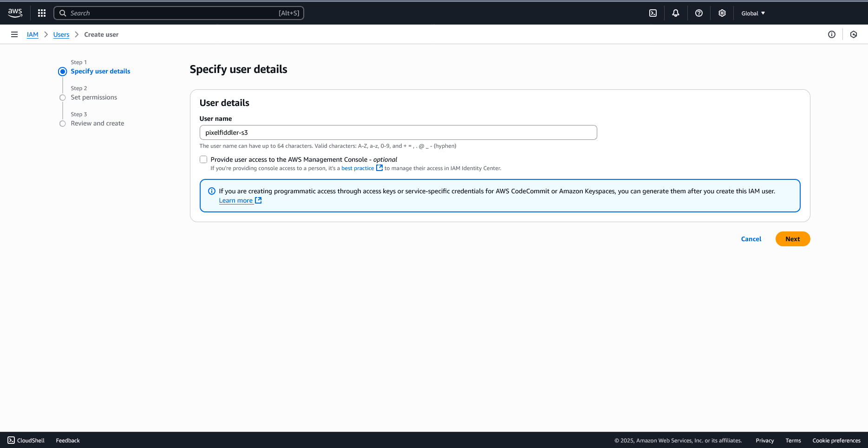Viewport: 868px width, 448px height.
Task: Click inside the User name field
Action: pos(398,132)
